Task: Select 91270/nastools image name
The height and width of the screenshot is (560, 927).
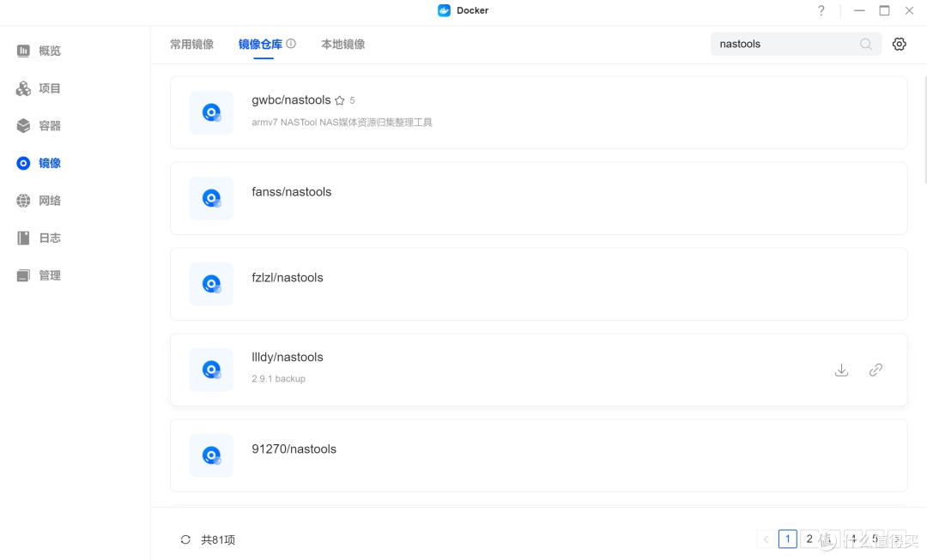Action: (294, 449)
